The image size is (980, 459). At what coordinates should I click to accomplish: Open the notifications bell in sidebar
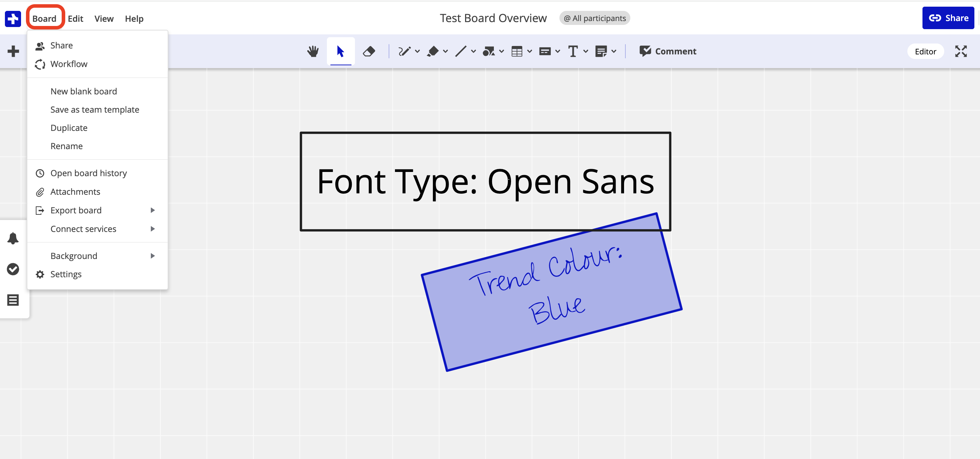[x=13, y=238]
